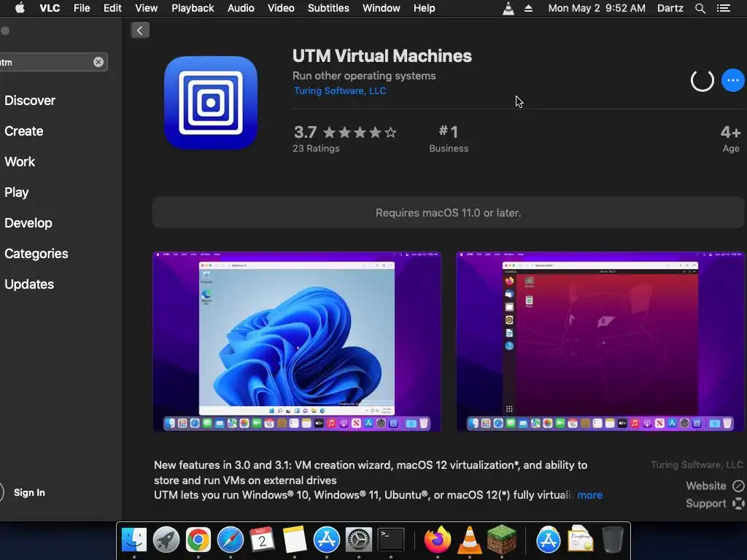Open the Create section
Screen dimensions: 747x560
(x=24, y=131)
